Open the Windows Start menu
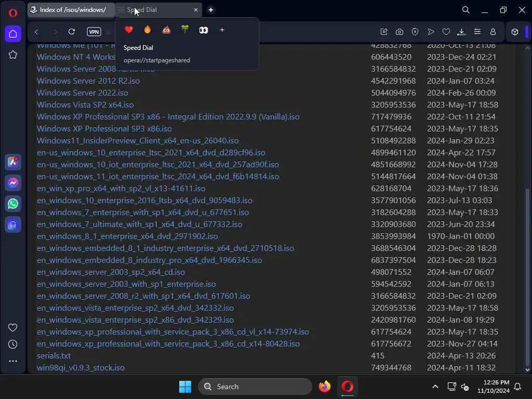This screenshot has width=532, height=399. (x=185, y=387)
